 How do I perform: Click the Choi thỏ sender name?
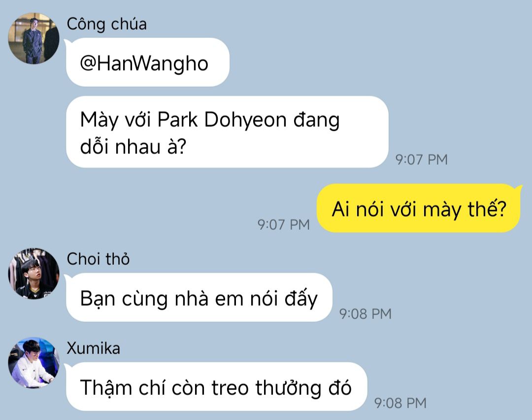pos(98,259)
